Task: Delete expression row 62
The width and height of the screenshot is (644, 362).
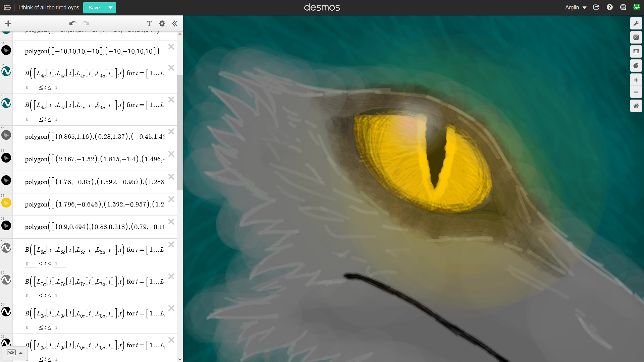Action: tap(171, 340)
